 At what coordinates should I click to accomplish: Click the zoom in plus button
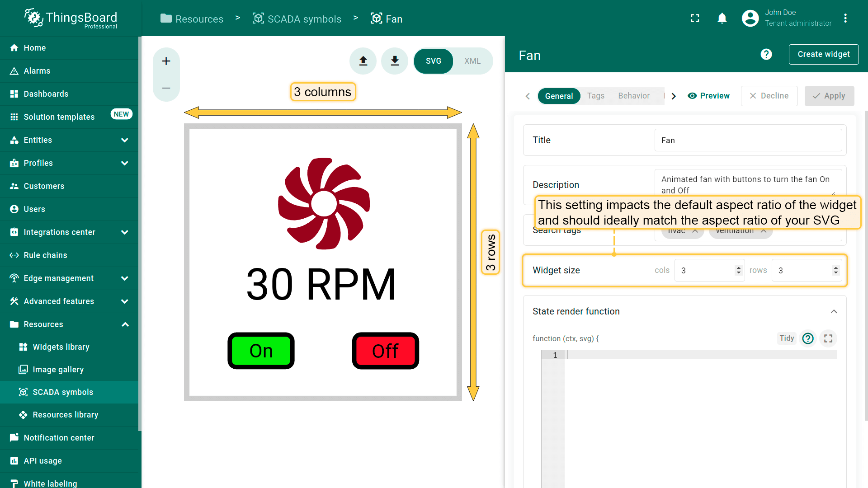pos(166,61)
